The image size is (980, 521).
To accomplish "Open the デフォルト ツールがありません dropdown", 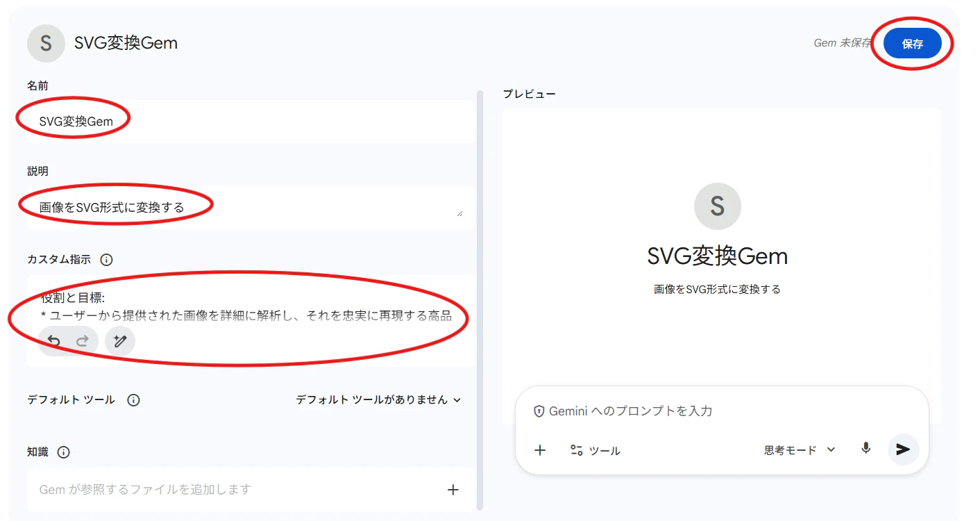I will (x=378, y=400).
